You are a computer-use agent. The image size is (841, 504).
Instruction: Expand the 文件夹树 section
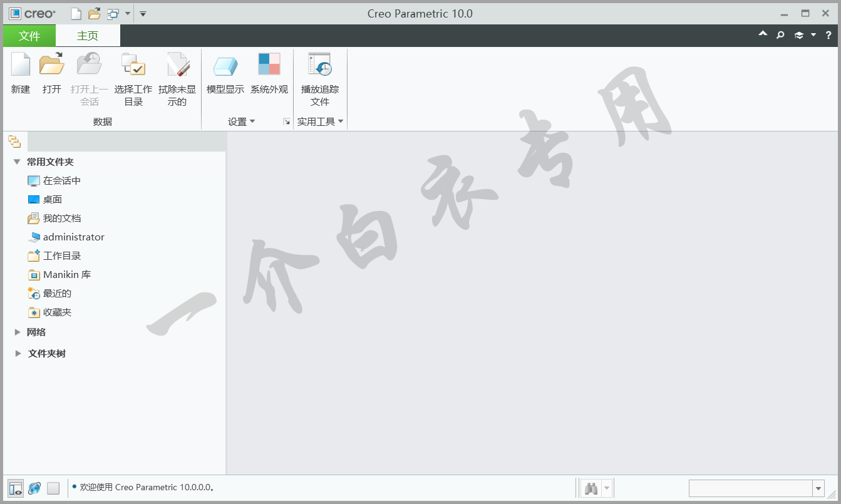[x=18, y=354]
